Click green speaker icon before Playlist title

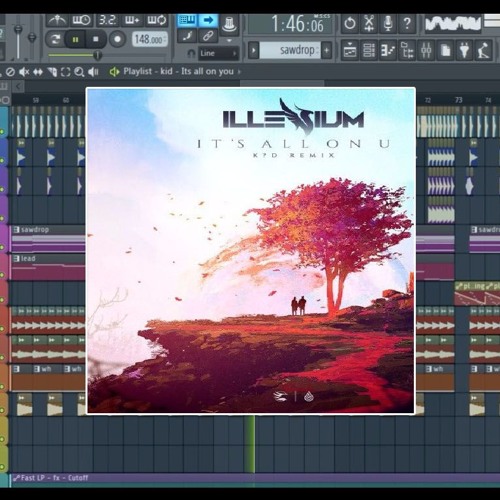(x=114, y=72)
